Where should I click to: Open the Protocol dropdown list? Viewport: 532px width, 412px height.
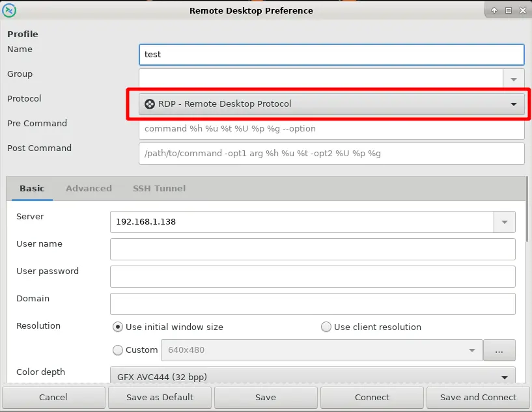pos(331,104)
